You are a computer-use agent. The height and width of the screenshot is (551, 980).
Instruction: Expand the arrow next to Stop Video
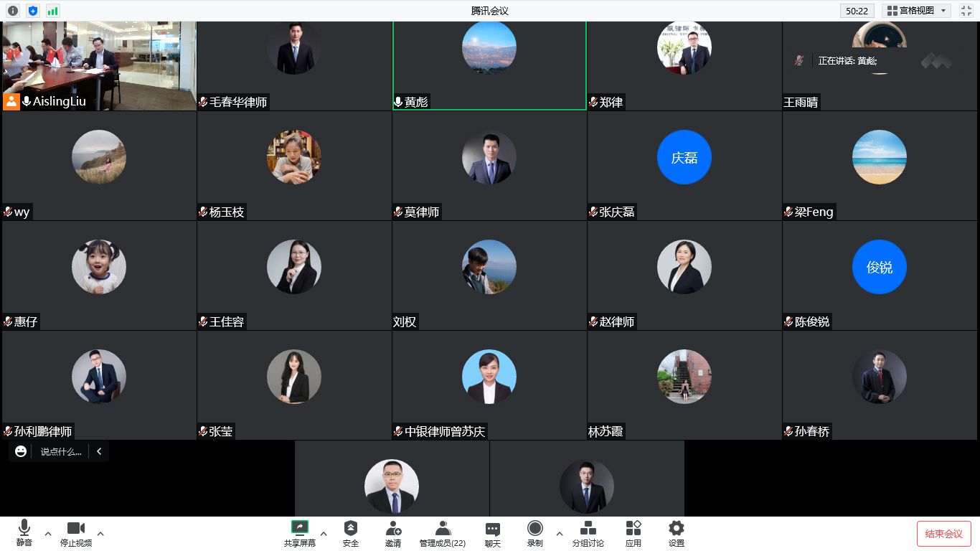point(100,533)
